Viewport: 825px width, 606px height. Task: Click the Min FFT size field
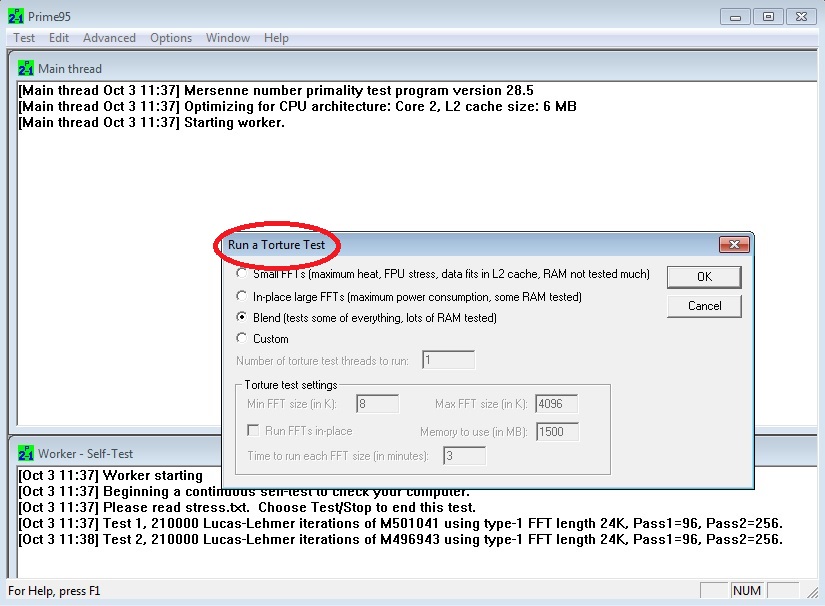point(377,403)
